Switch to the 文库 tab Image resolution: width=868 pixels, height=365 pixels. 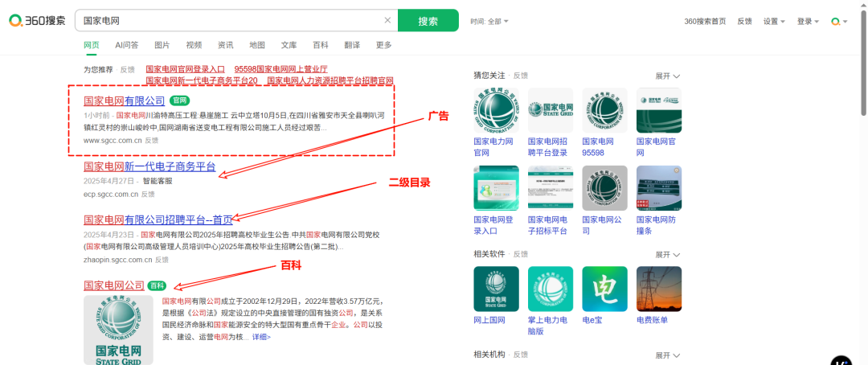[x=289, y=45]
